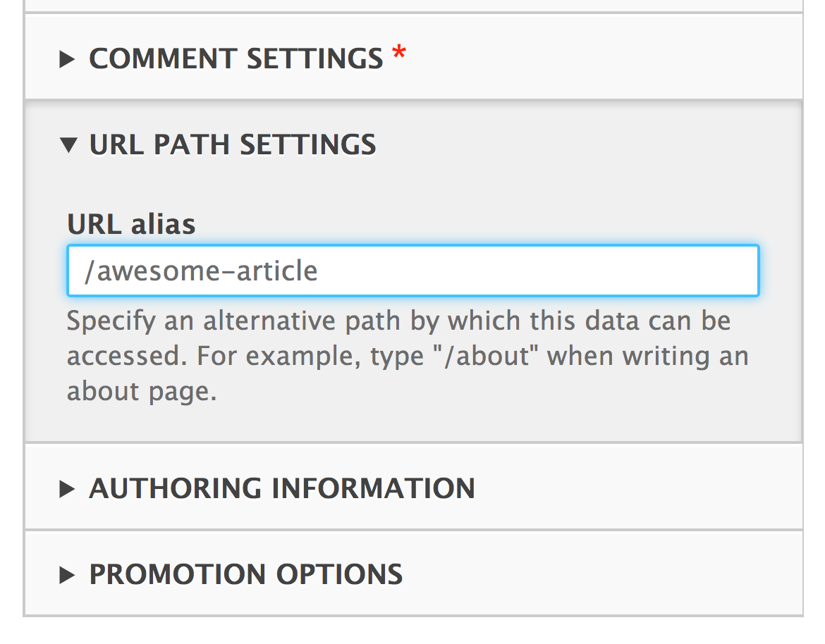Collapse URL Path Settings via down arrow
825x644 pixels.
coord(68,145)
